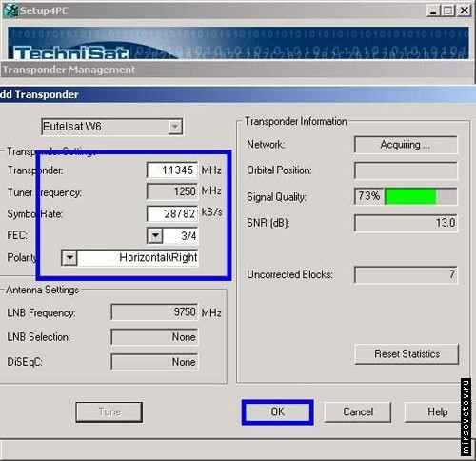Minimize the Setup4PC window
Viewport: 476px width, 461px height.
tap(433, 10)
